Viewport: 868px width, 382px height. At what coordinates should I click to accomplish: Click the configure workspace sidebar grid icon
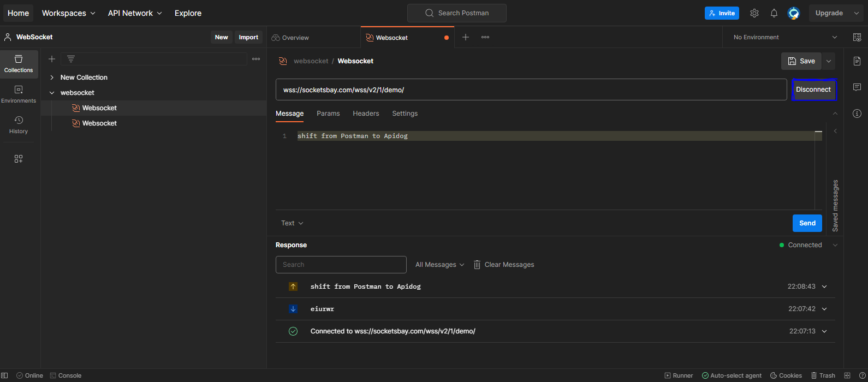point(19,159)
